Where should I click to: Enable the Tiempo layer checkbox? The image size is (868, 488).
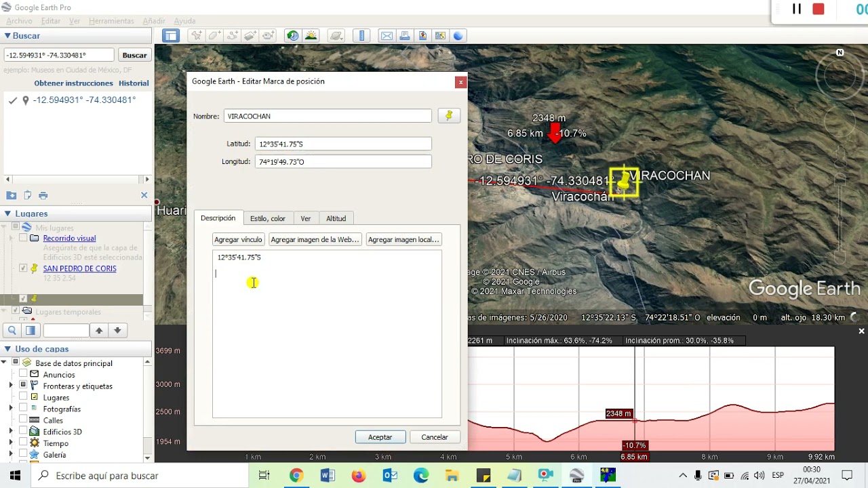click(x=24, y=443)
